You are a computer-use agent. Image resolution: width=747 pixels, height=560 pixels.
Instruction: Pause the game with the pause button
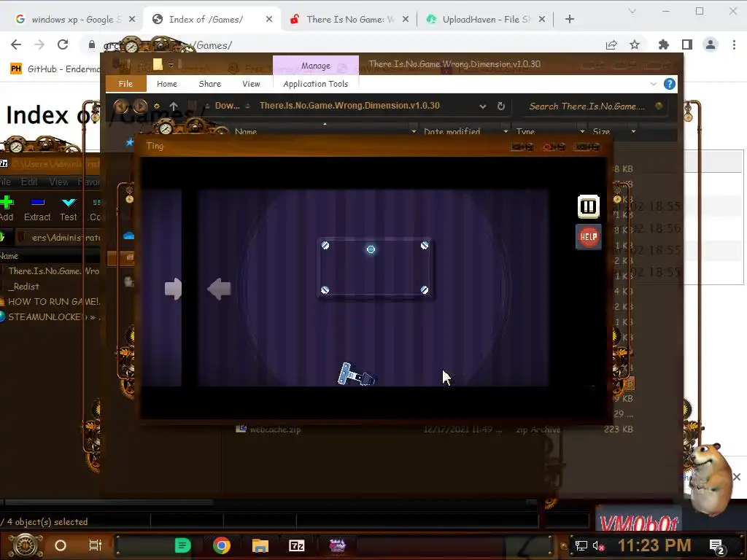pyautogui.click(x=589, y=206)
